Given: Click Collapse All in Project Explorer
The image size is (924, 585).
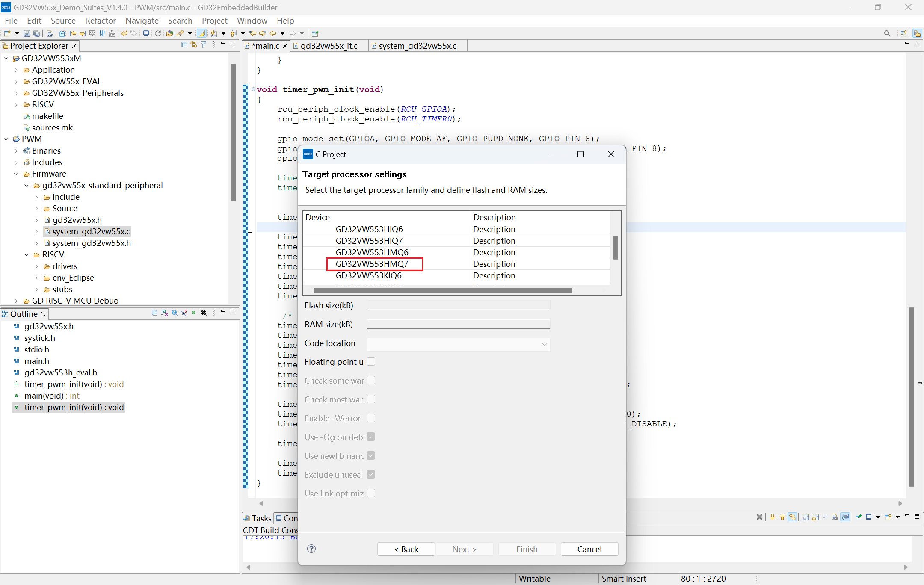Looking at the screenshot, I should click(x=184, y=45).
